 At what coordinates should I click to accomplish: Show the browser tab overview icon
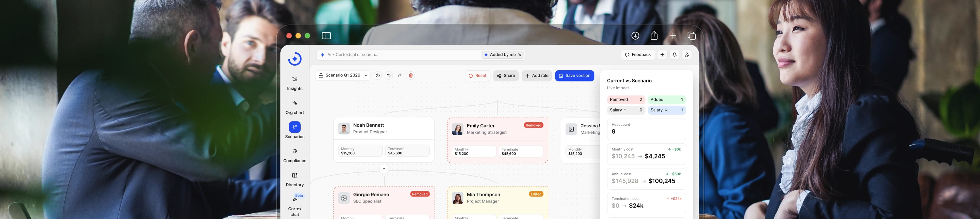coord(692,36)
